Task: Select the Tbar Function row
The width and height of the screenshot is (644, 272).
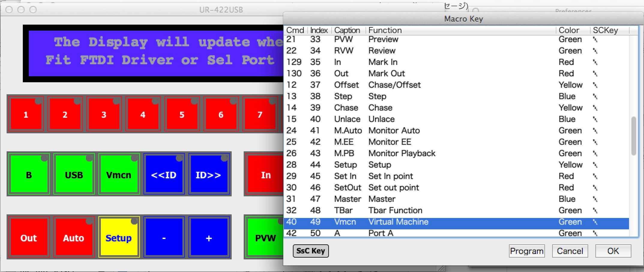Action: pyautogui.click(x=456, y=210)
